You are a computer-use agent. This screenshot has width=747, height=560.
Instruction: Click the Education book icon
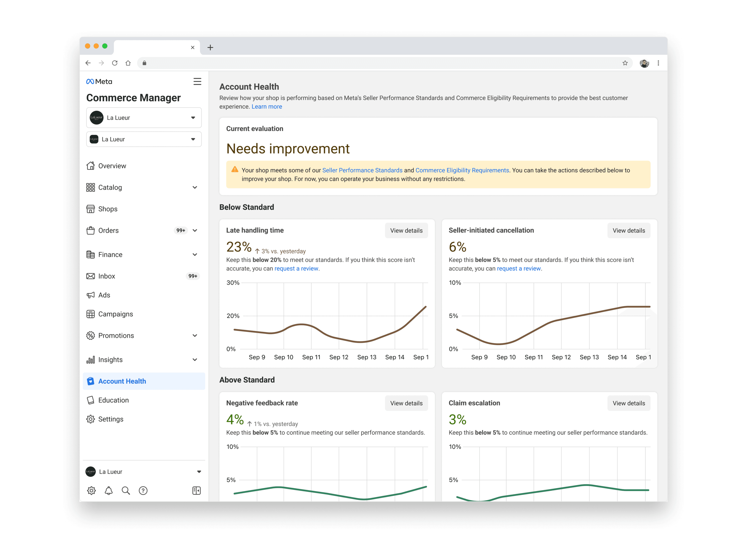(x=90, y=400)
